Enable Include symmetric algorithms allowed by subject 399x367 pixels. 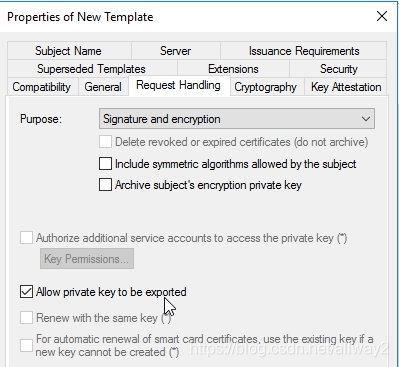click(x=105, y=164)
